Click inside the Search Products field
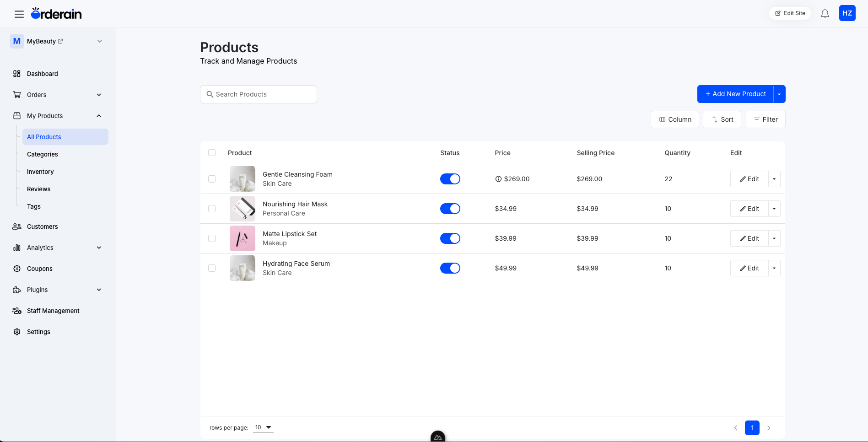The image size is (868, 442). (x=258, y=94)
